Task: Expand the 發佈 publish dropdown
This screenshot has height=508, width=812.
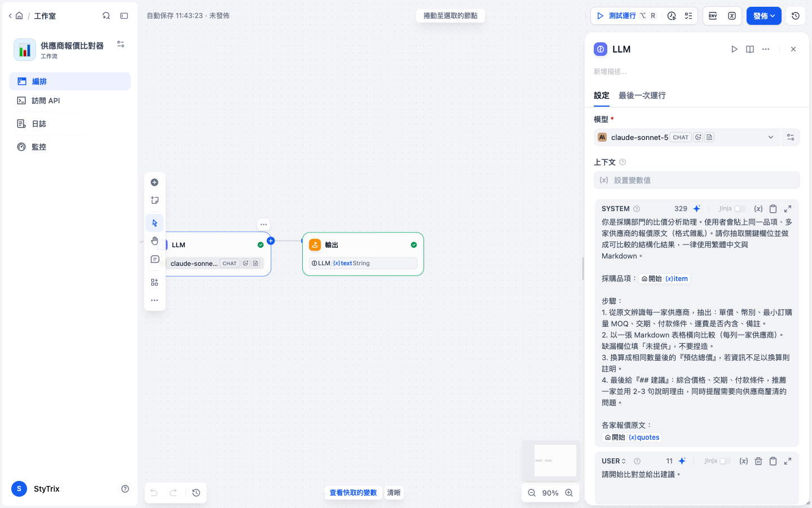Action: click(x=764, y=16)
